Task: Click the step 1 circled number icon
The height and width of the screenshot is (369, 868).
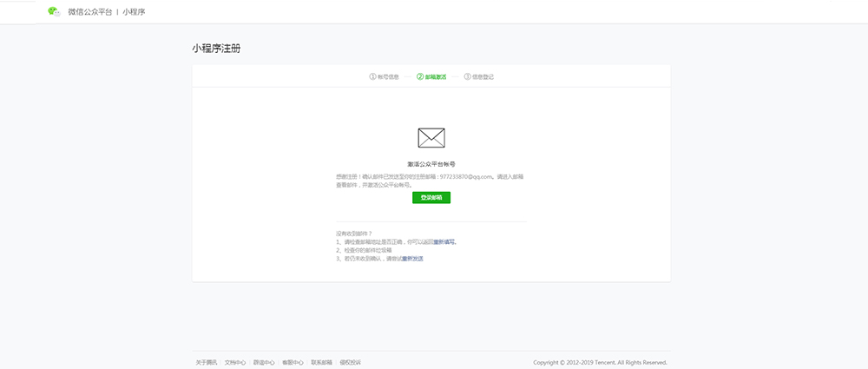Action: pyautogui.click(x=372, y=76)
